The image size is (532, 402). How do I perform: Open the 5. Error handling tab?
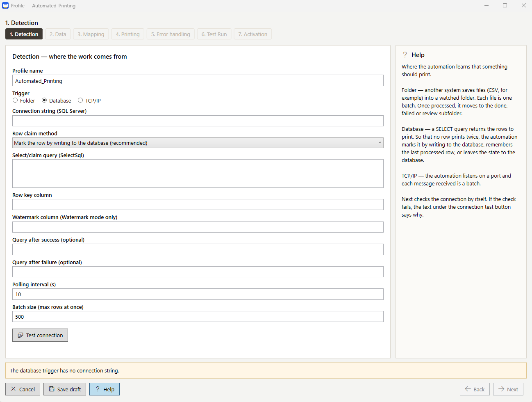(x=171, y=34)
